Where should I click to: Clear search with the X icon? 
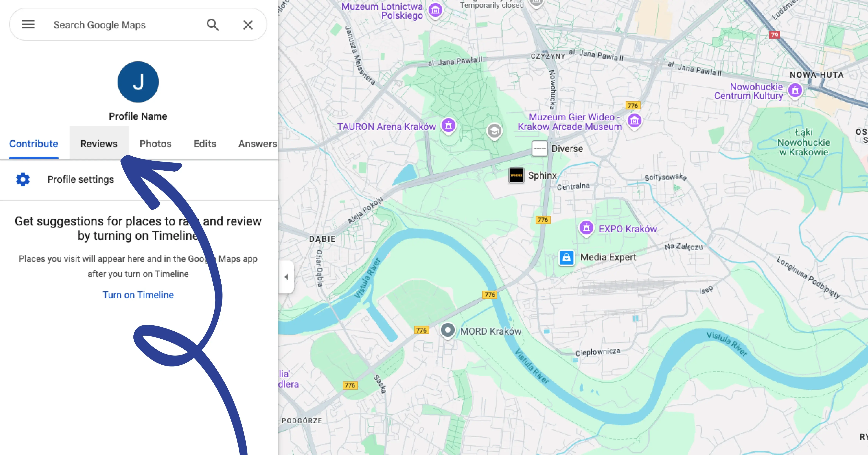tap(248, 25)
